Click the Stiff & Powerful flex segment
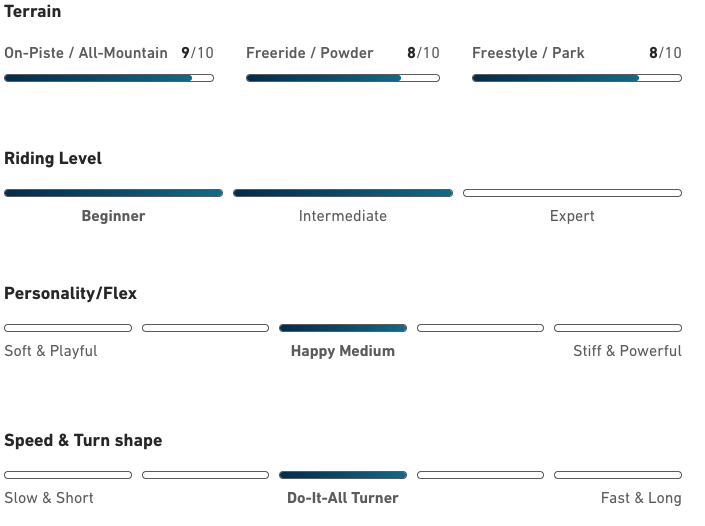The image size is (705, 526). pyautogui.click(x=618, y=328)
